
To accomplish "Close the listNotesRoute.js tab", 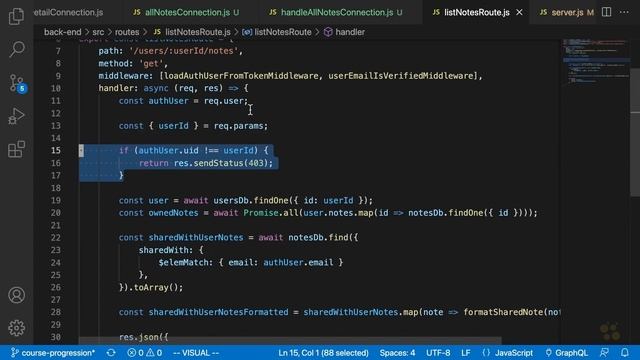I will pyautogui.click(x=519, y=13).
